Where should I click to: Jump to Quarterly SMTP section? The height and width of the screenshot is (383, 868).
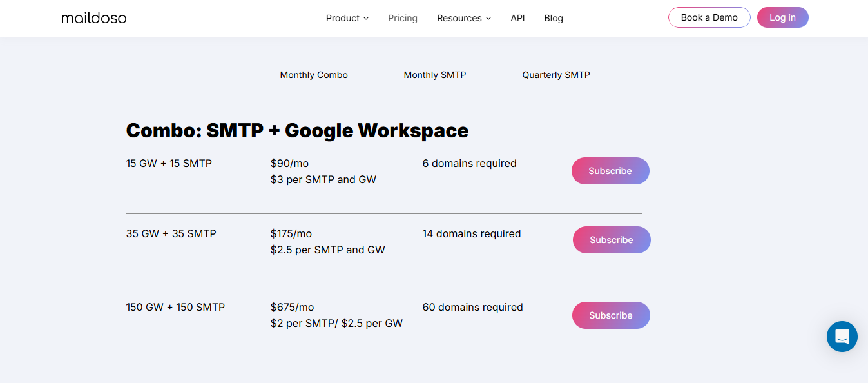pyautogui.click(x=556, y=75)
